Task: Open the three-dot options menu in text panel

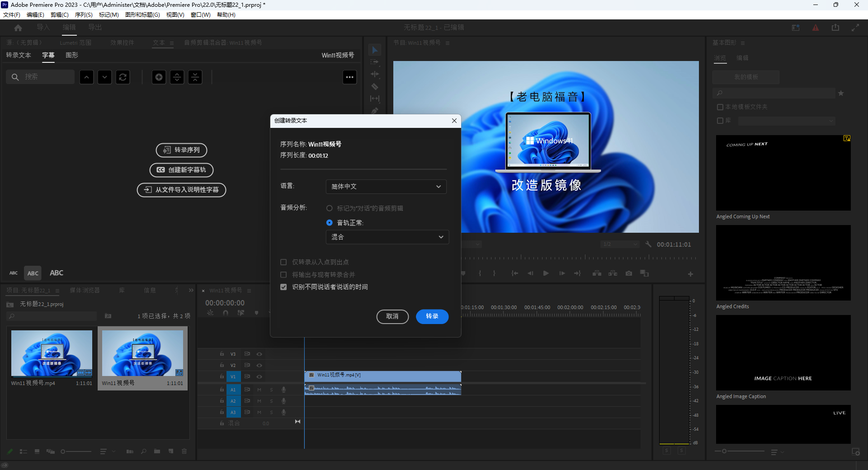Action: pos(349,77)
